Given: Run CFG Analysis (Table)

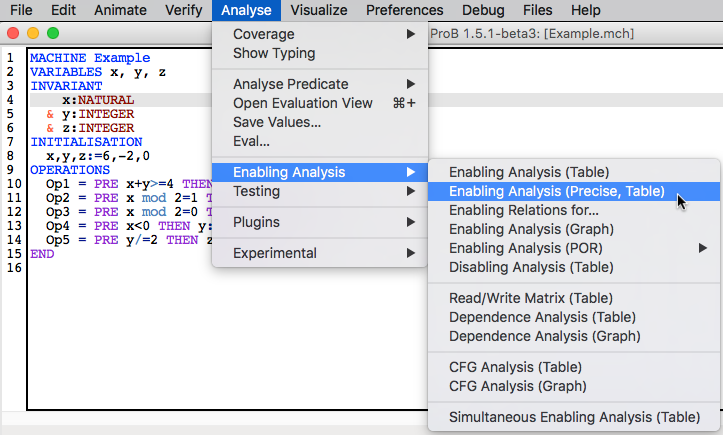Looking at the screenshot, I should coord(516,367).
